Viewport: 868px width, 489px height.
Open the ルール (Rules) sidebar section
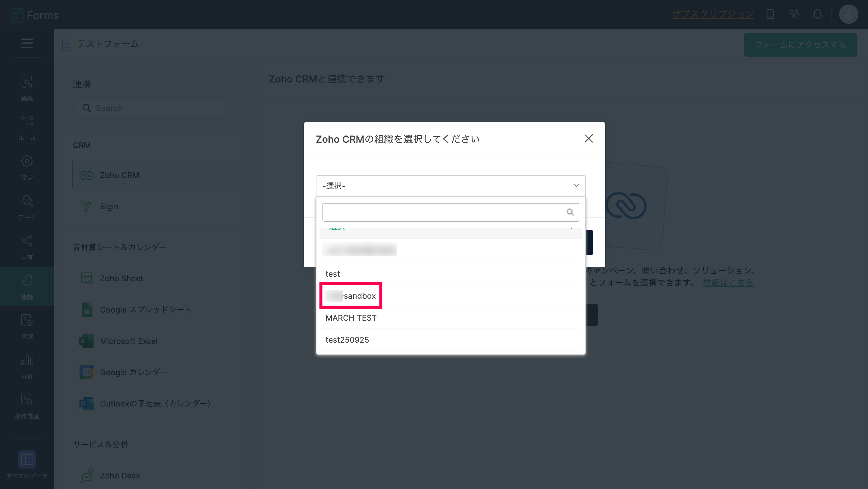[27, 128]
